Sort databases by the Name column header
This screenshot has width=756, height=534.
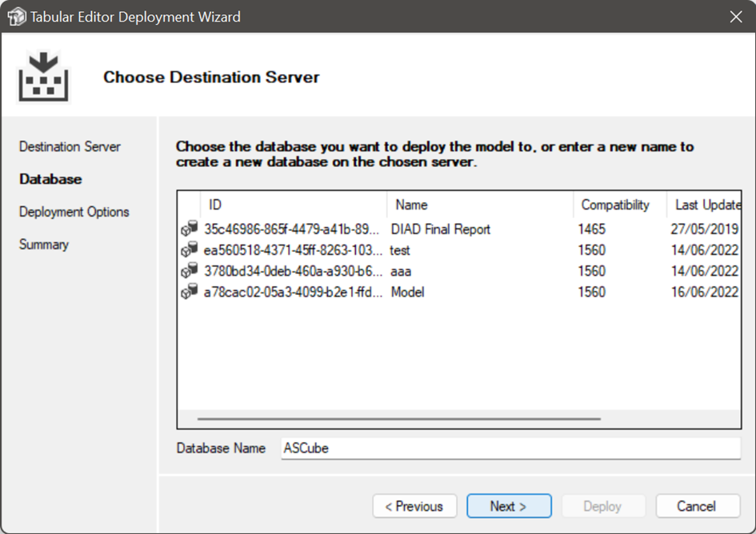pos(479,205)
